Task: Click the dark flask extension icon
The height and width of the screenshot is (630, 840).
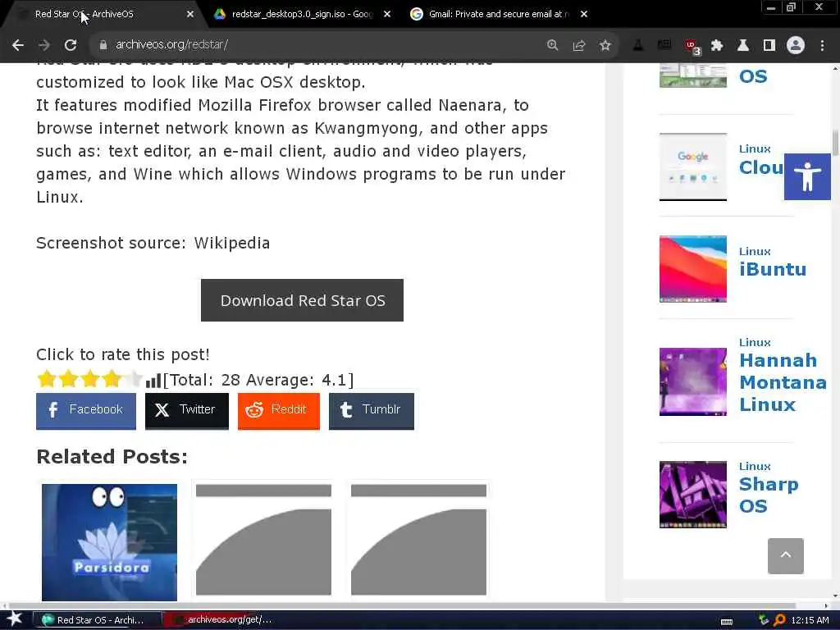Action: tap(638, 45)
